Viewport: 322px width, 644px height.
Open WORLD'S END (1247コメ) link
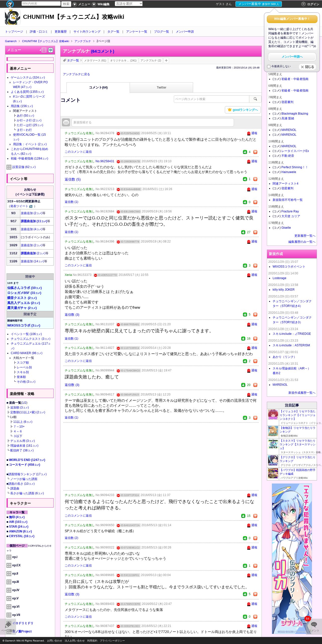pyautogui.click(x=27, y=460)
